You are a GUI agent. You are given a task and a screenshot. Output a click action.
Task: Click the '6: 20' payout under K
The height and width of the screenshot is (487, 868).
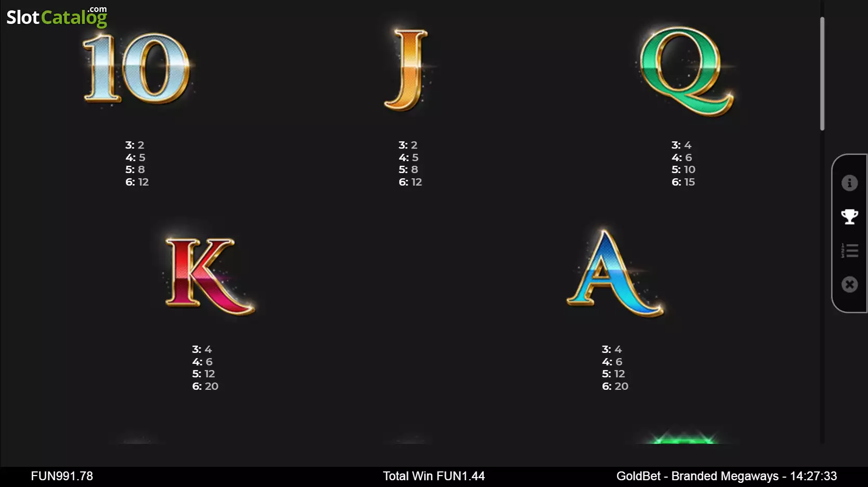point(205,386)
